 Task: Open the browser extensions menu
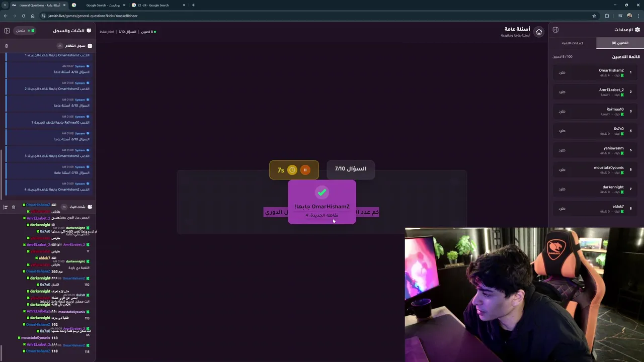point(607,16)
